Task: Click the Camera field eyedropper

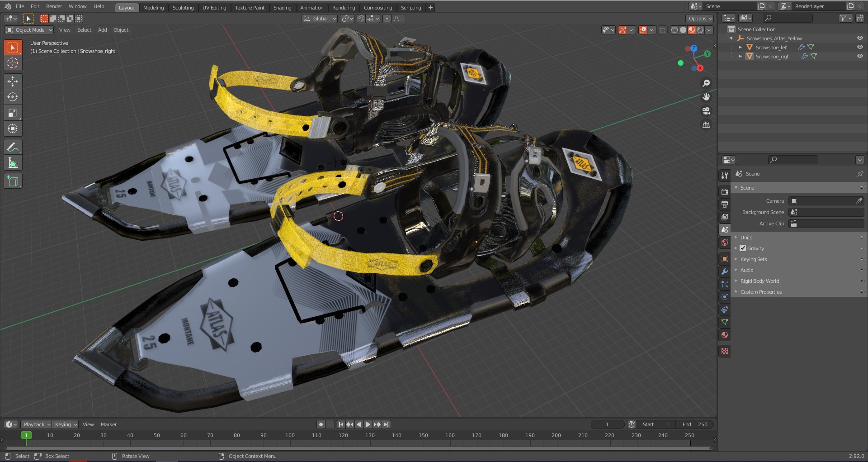Action: point(859,201)
